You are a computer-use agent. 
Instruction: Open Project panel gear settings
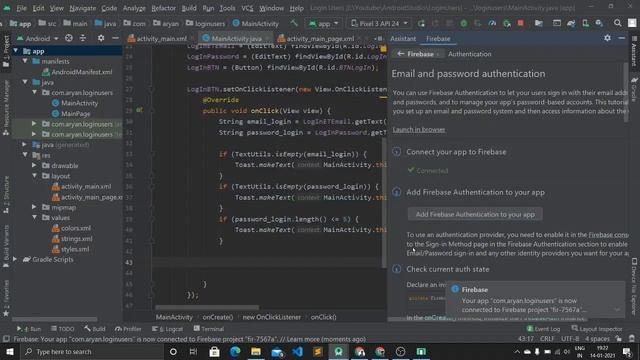pos(101,38)
